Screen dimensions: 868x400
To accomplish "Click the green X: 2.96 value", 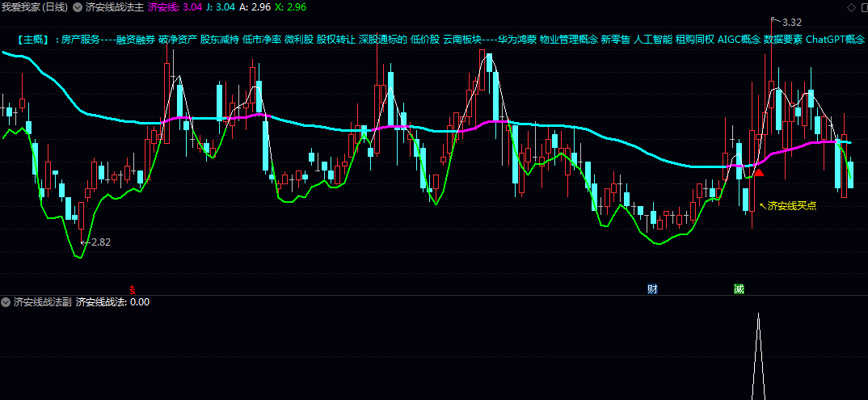I will click(290, 7).
